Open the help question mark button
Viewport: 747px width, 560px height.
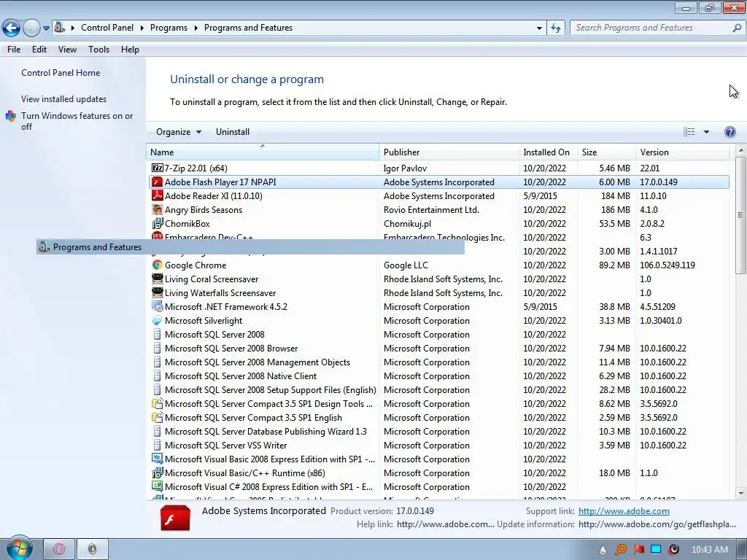click(729, 132)
